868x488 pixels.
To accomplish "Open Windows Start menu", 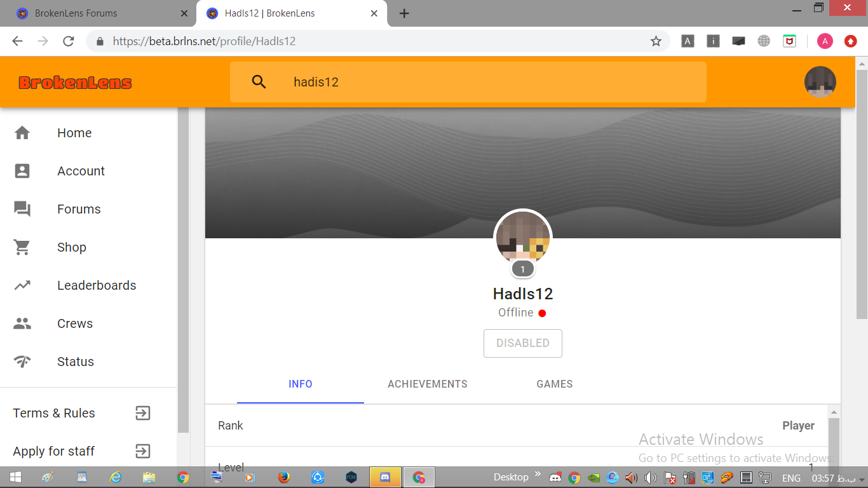I will click(x=15, y=477).
